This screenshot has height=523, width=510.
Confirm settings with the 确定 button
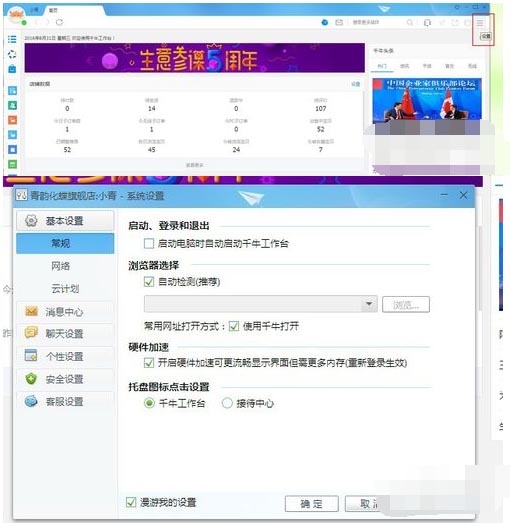click(x=312, y=503)
